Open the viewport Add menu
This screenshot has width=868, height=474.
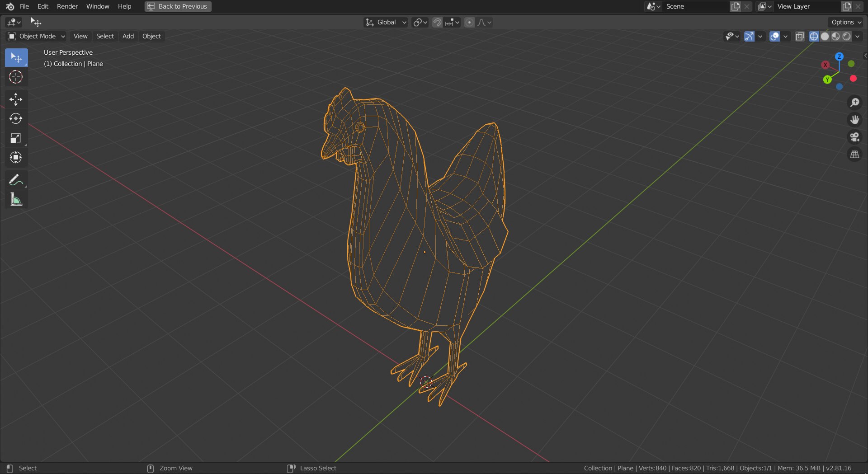pyautogui.click(x=128, y=36)
